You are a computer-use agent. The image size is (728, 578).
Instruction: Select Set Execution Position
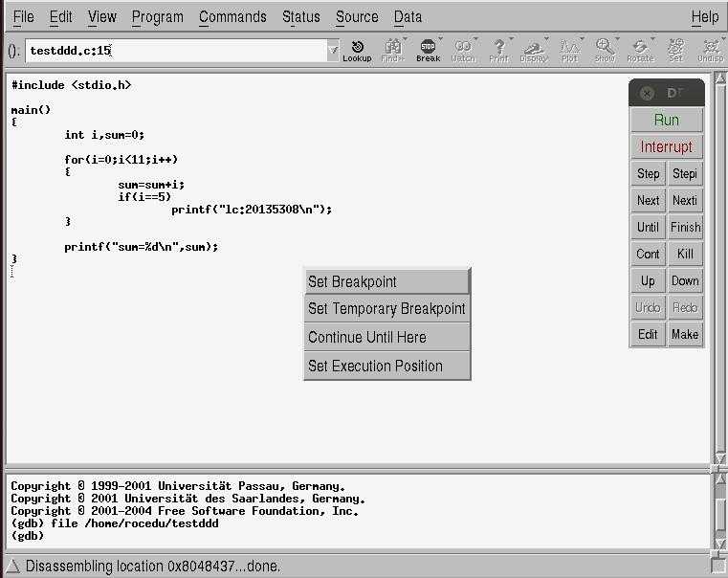tap(386, 366)
